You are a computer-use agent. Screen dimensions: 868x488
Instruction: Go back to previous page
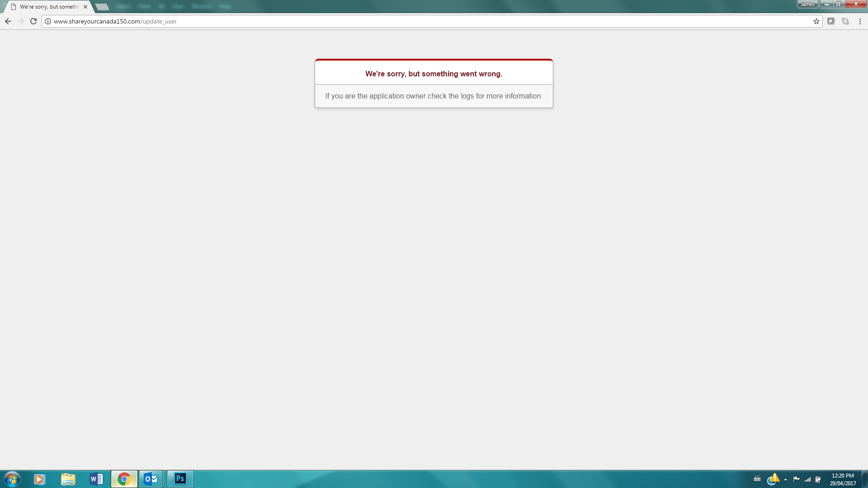8,21
